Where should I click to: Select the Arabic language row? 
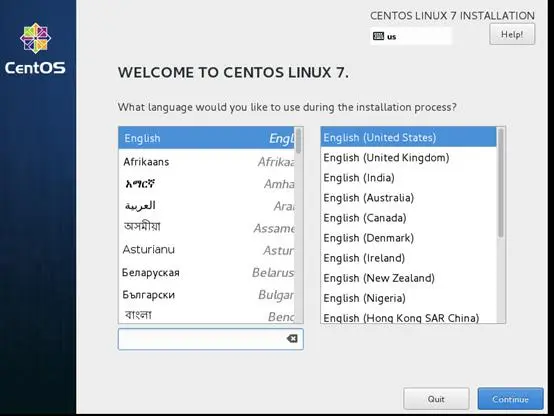(206, 206)
